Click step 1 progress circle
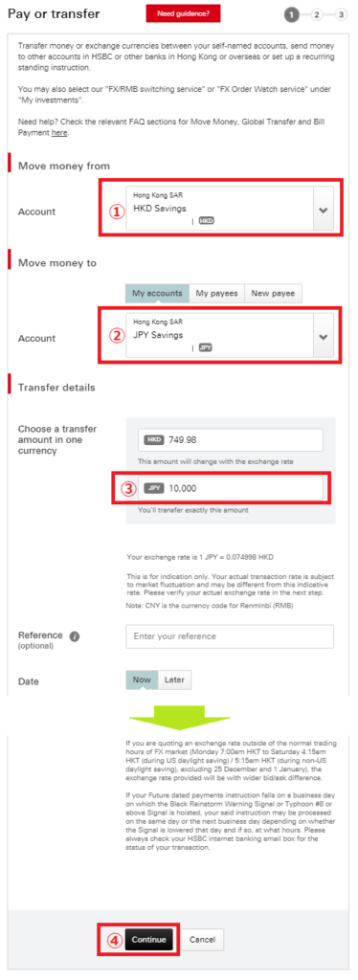This screenshot has height=980, width=358. 291,14
